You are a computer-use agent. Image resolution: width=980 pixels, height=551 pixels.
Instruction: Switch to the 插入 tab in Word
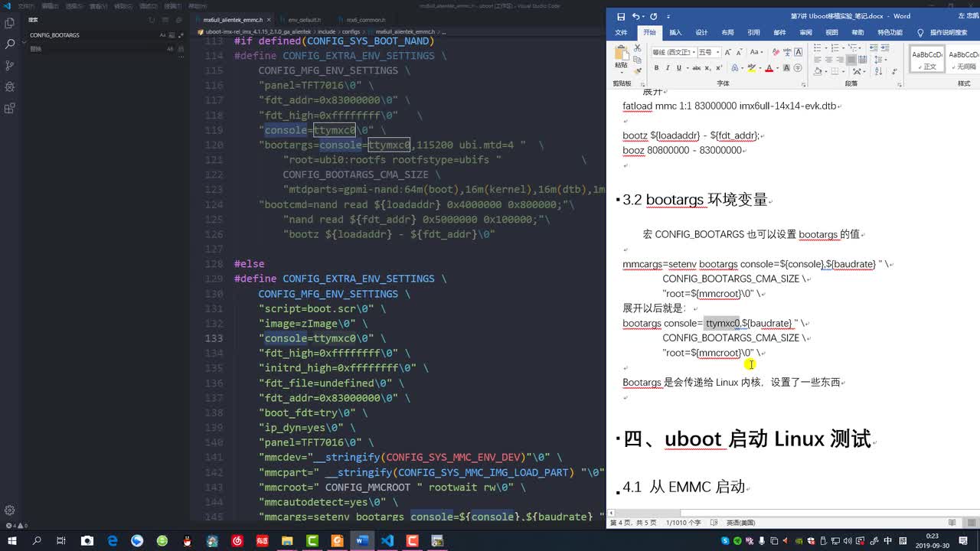coord(675,33)
